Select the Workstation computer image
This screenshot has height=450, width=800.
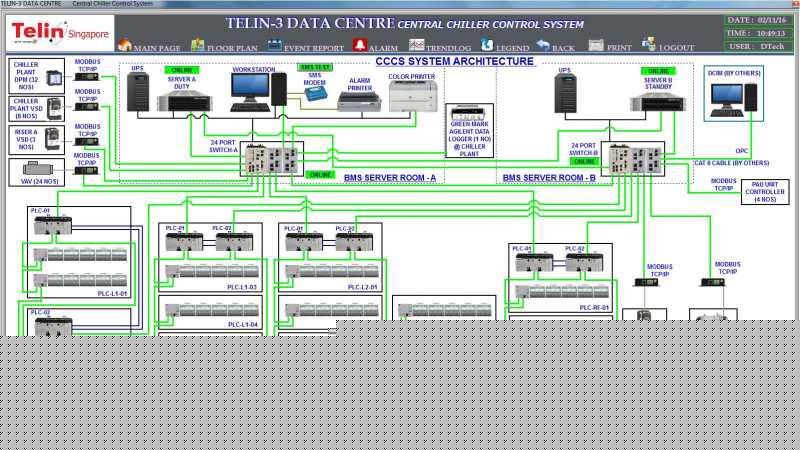pos(259,92)
